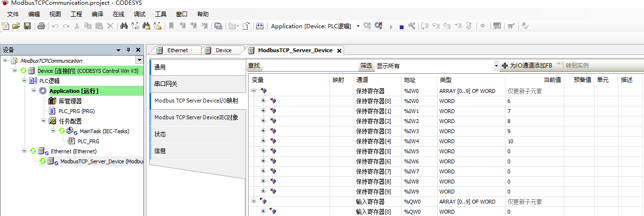644x216 pixels.
Task: Click the Paste clipboard icon
Action: tap(99, 26)
